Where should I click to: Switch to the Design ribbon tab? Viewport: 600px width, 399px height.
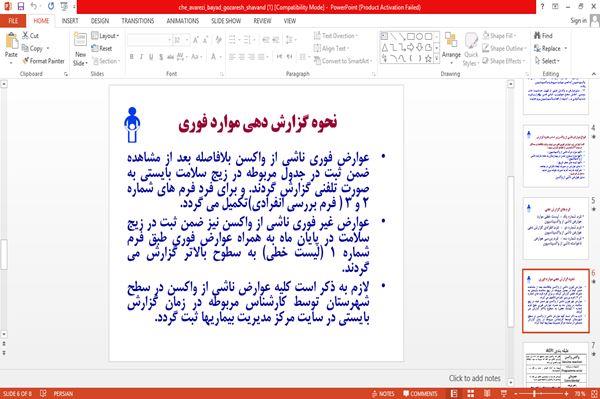coord(100,21)
